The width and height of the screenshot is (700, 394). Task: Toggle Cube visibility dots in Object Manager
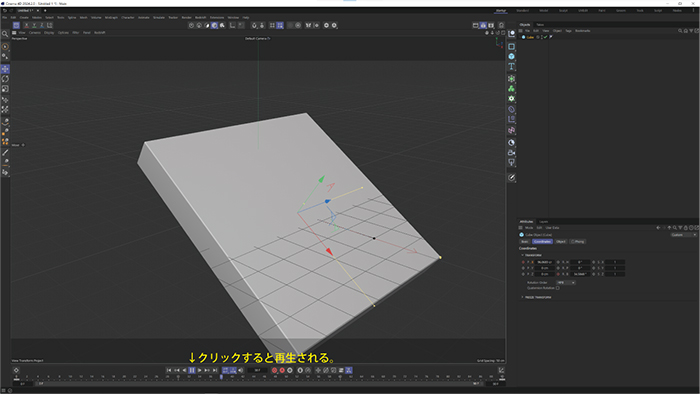(542, 37)
